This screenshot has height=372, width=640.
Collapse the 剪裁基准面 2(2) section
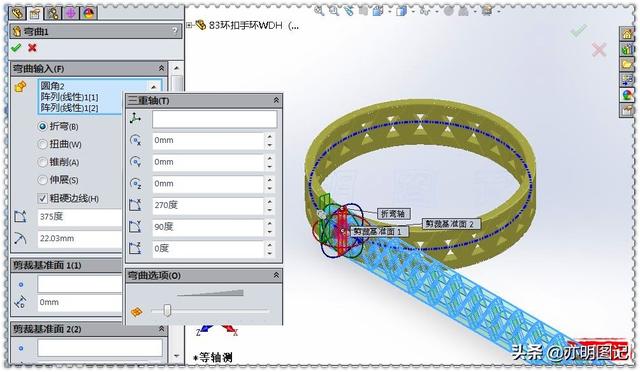coord(161,329)
